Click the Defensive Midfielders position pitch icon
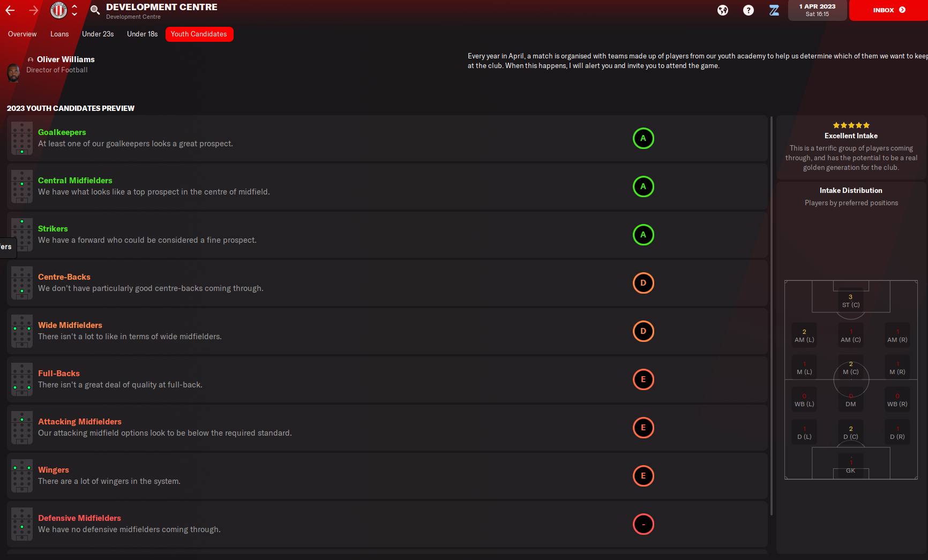 point(22,524)
